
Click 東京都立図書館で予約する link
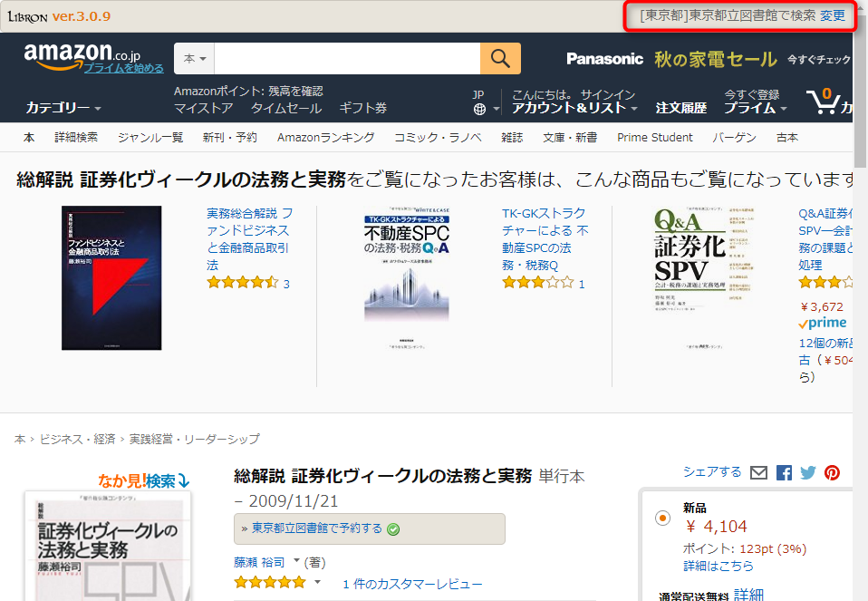point(317,528)
